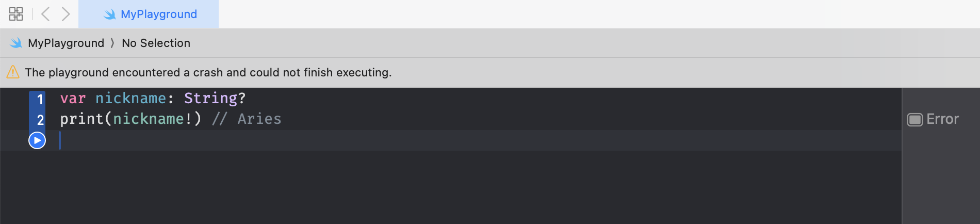Click the yellow crash warning triangle icon
The image size is (980, 224).
(13, 72)
